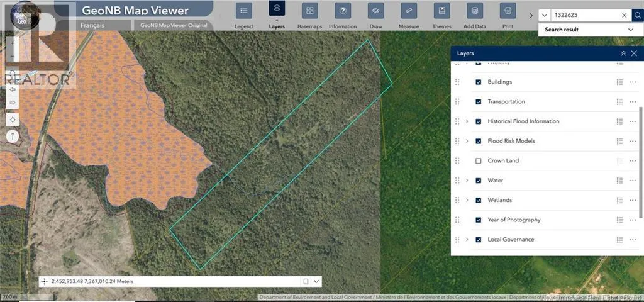Open the Basemaps gallery

point(309,11)
